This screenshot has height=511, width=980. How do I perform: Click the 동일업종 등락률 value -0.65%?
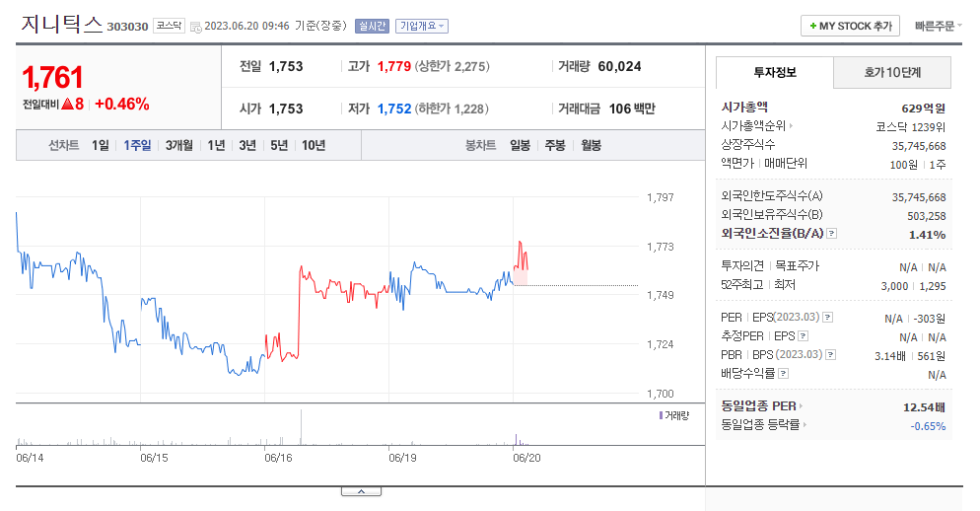(x=928, y=426)
